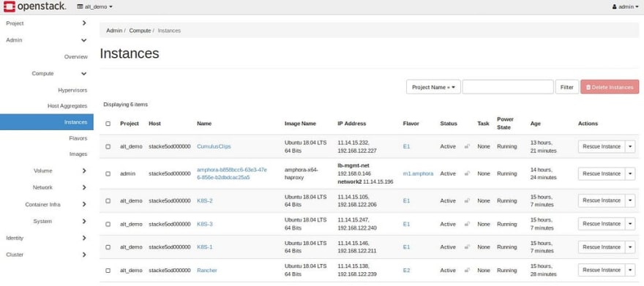The height and width of the screenshot is (286, 644).
Task: Open the K8S-3 instance link
Action: point(204,224)
